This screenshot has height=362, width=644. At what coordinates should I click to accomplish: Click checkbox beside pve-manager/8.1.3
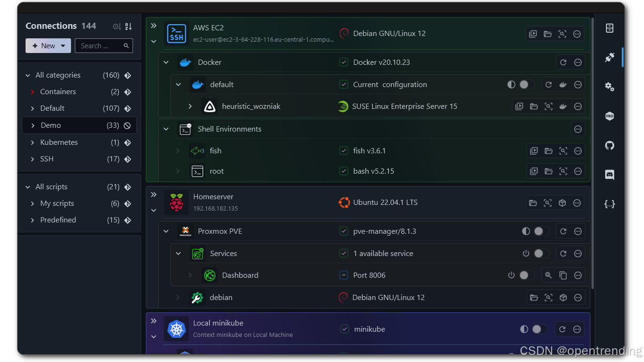(x=344, y=231)
